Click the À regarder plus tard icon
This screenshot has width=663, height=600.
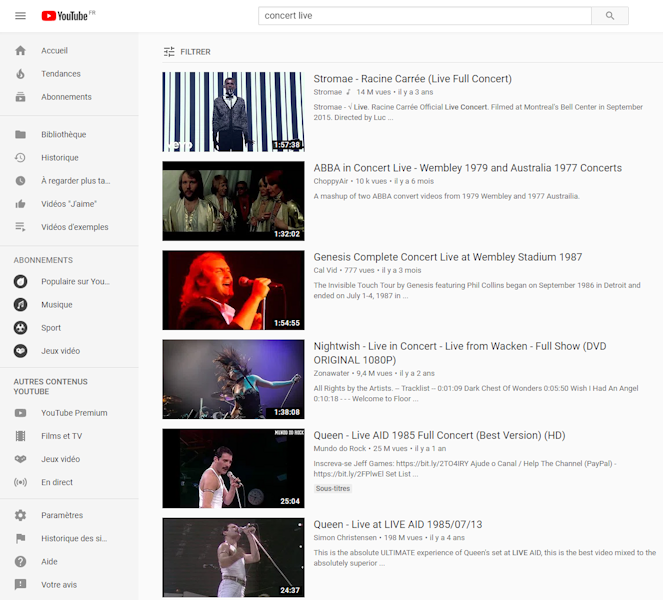click(20, 181)
